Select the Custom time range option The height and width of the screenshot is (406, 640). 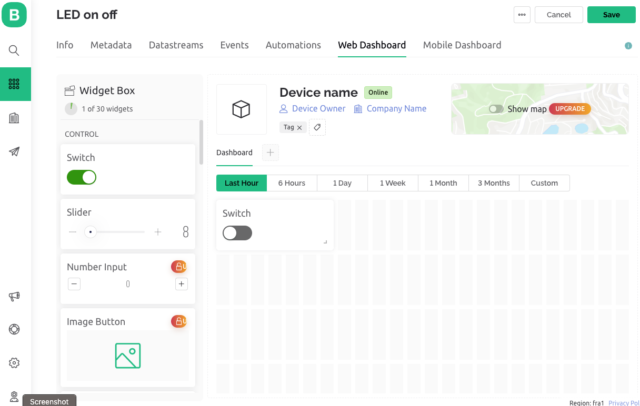point(544,183)
